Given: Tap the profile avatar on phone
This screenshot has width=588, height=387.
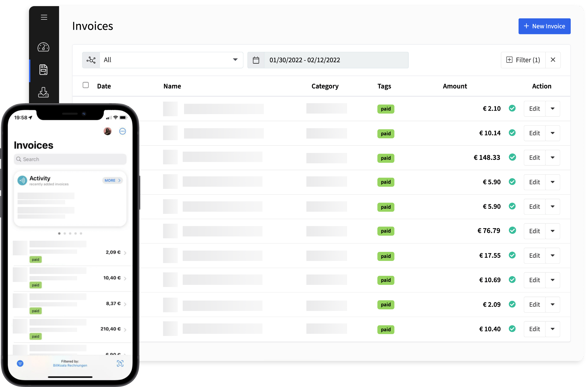Looking at the screenshot, I should click(107, 131).
